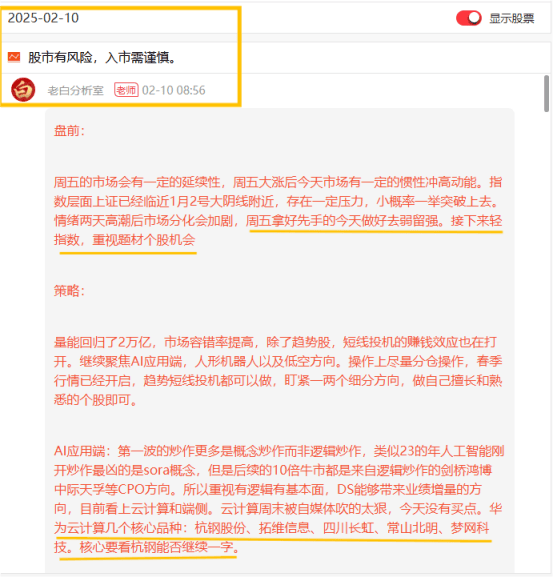Viewport: 554px width, 578px height.
Task: Click stock name 常山北明
Action: [412, 528]
